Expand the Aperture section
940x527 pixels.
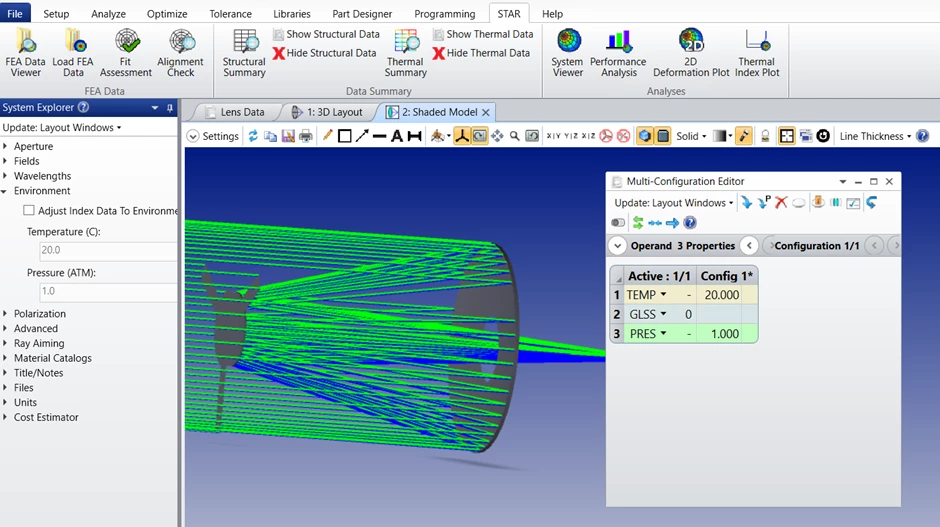pos(5,146)
